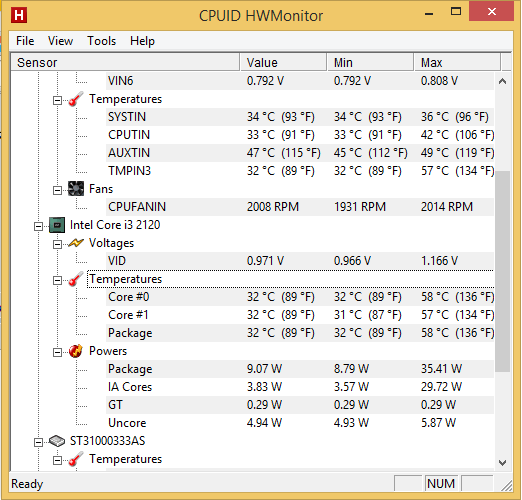Select the Core #0 temperature row
522x500 pixels.
[300, 297]
